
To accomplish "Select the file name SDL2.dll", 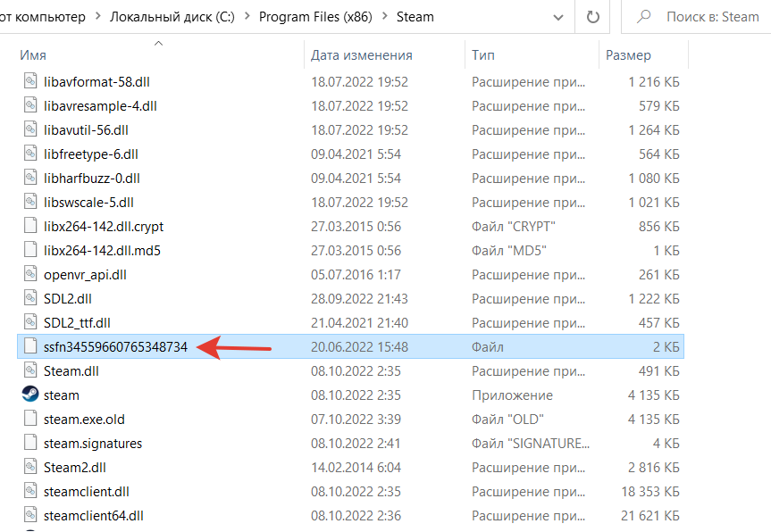I will pos(67,298).
